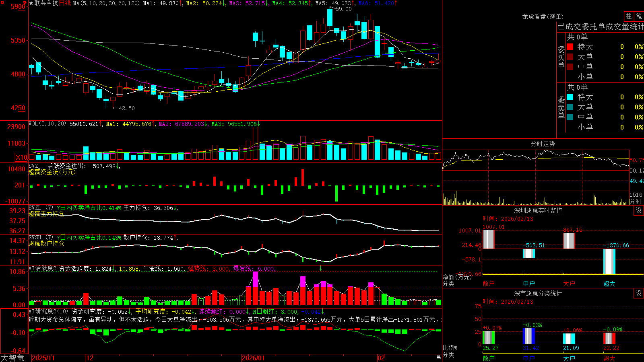Image resolution: width=644 pixels, height=362 pixels.
Task: Click the 日线 period label
Action: click(65, 3)
